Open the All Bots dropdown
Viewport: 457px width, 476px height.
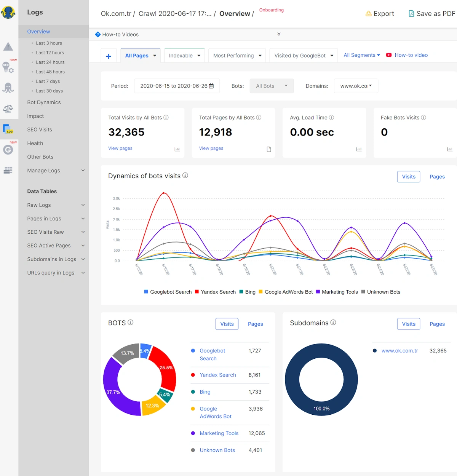click(272, 86)
